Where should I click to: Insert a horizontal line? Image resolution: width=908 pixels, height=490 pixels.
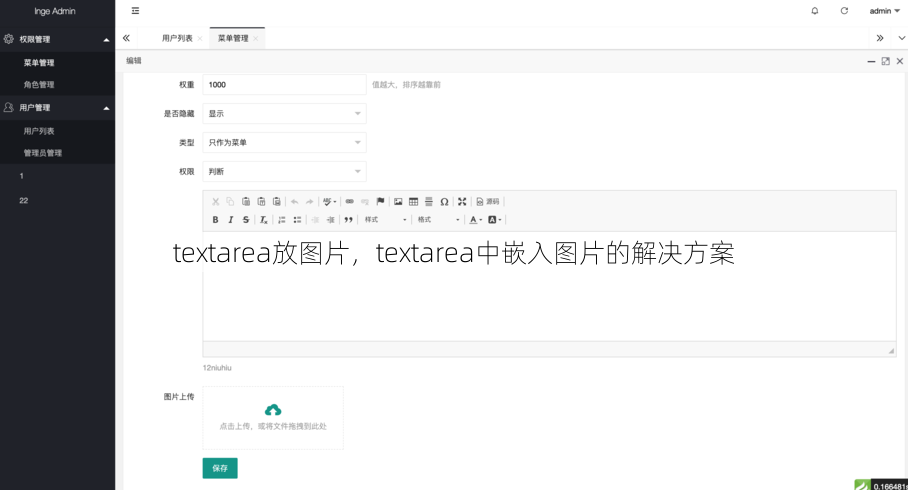click(429, 202)
